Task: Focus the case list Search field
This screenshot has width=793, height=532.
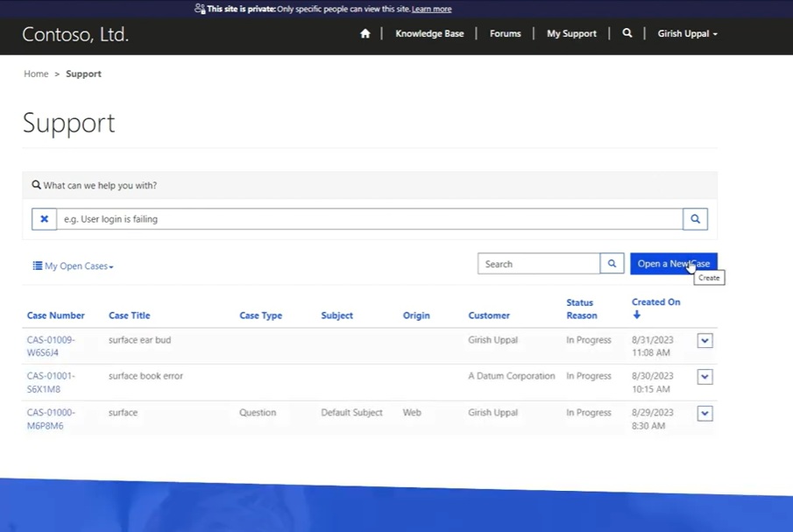Action: (539, 264)
